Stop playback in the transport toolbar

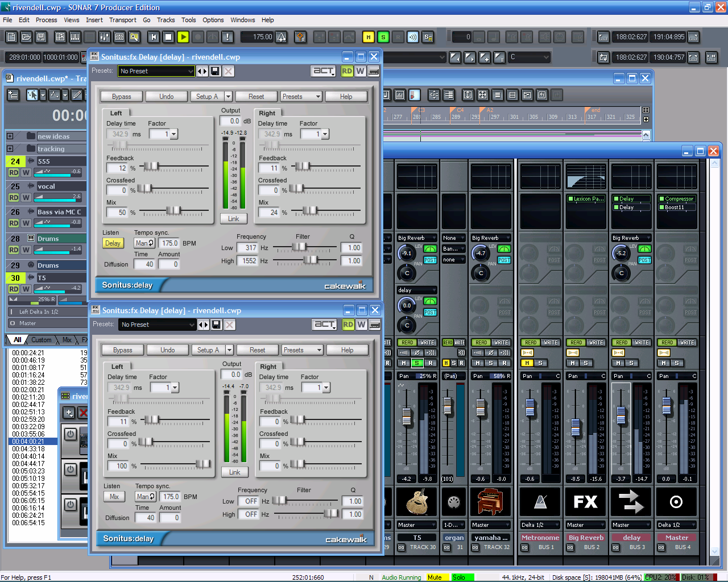[x=168, y=37]
